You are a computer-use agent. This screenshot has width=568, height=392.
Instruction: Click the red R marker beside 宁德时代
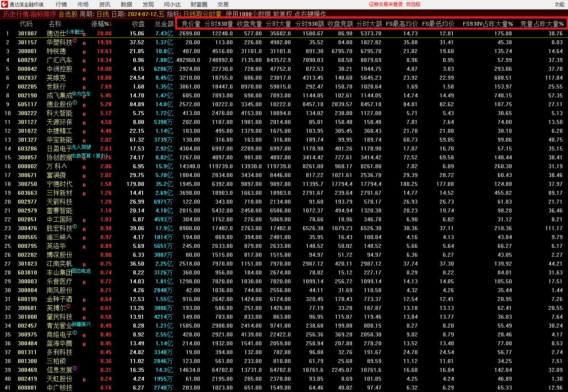(x=84, y=185)
